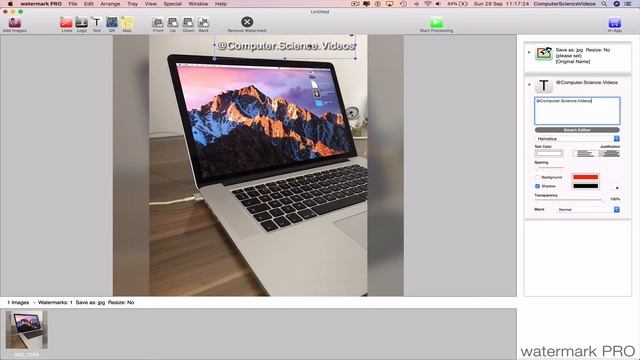Click the volume icon in the menu bar
This screenshot has height=360, width=640.
tap(438, 4)
